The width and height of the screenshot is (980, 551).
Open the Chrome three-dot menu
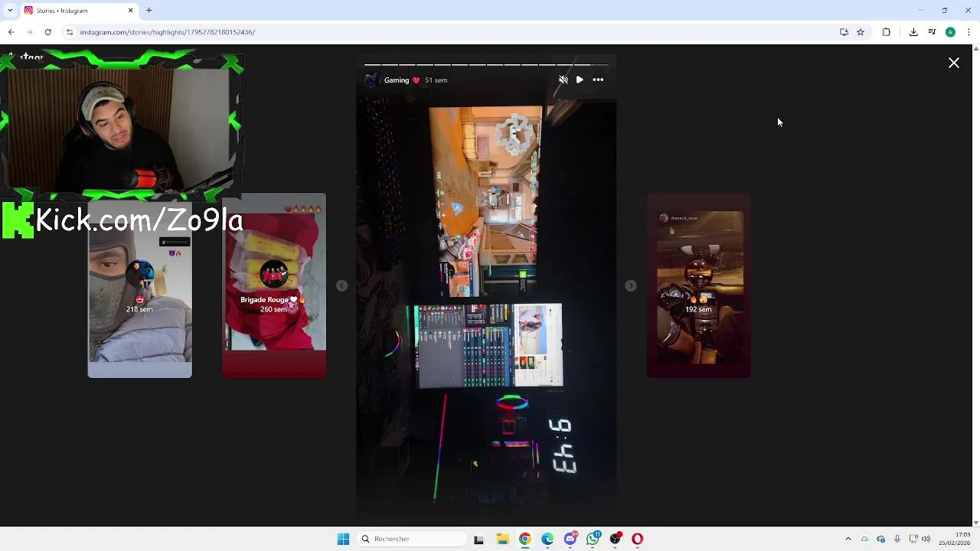coord(969,32)
